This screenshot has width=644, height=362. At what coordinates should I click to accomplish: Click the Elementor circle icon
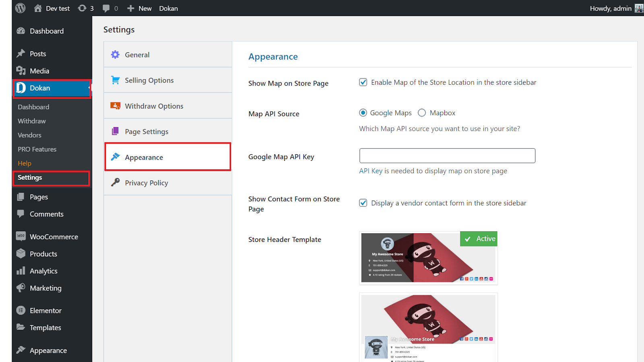coord(21,311)
